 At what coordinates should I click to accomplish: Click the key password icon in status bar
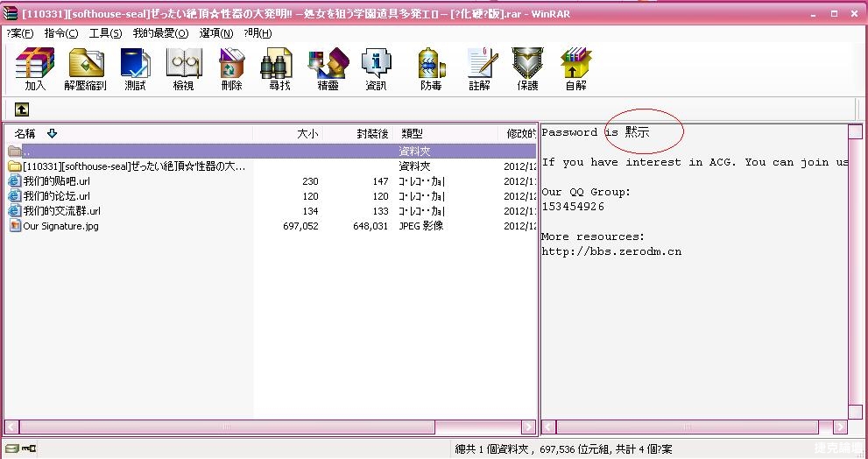pyautogui.click(x=29, y=449)
